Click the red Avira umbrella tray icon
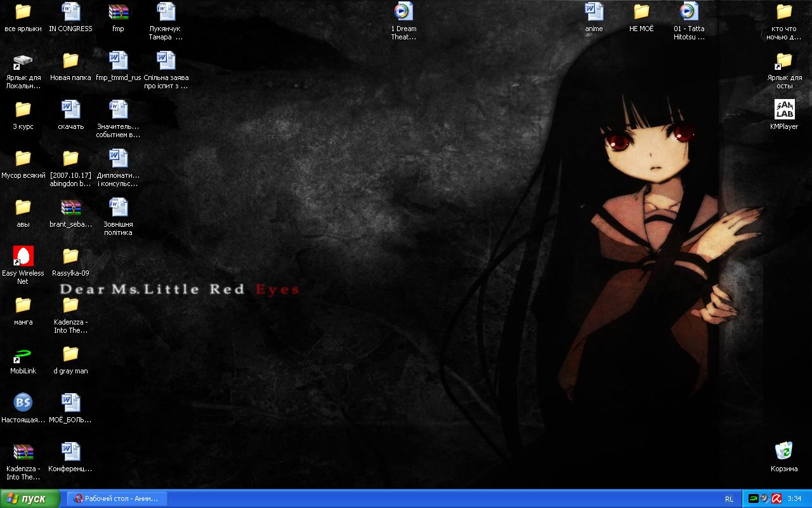 tap(775, 498)
